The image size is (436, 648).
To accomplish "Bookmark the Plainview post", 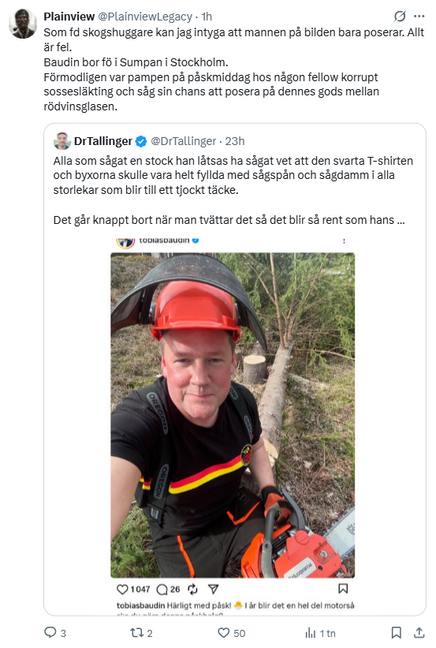I will 396,632.
